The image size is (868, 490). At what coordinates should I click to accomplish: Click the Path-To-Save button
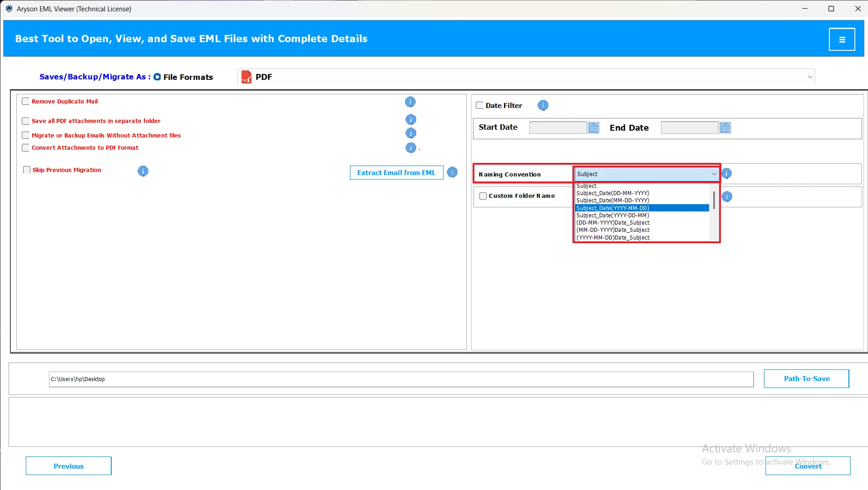806,379
